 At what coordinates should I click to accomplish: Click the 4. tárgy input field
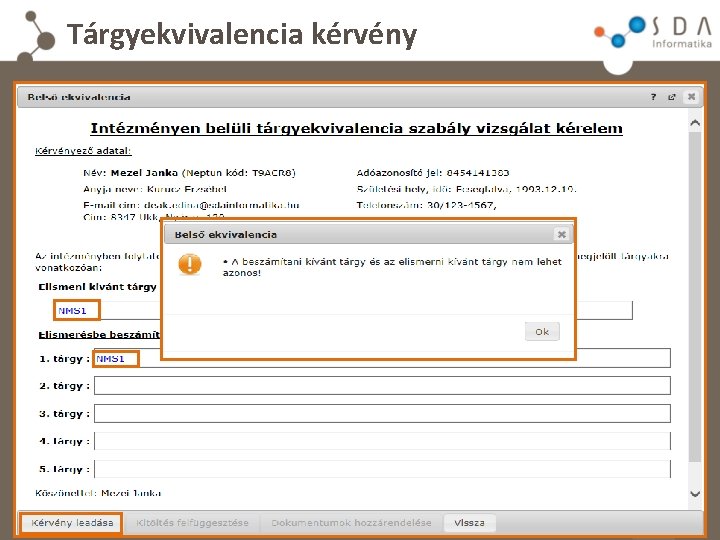point(382,441)
